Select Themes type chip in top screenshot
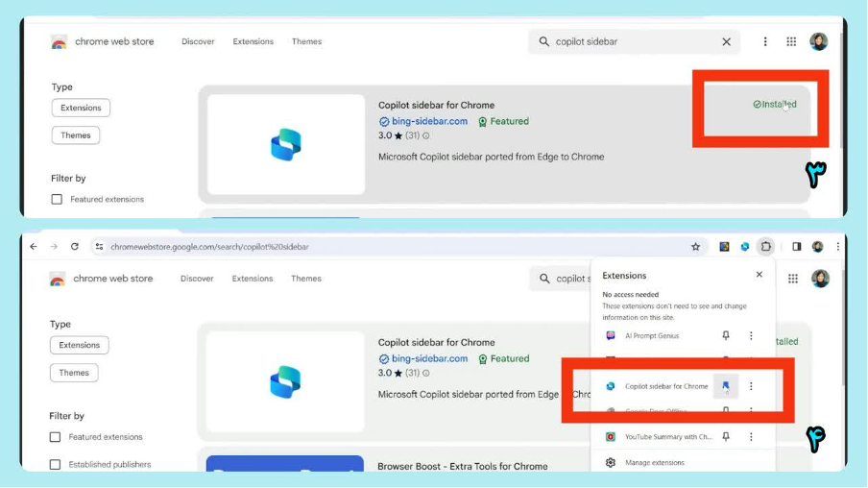 [x=76, y=135]
